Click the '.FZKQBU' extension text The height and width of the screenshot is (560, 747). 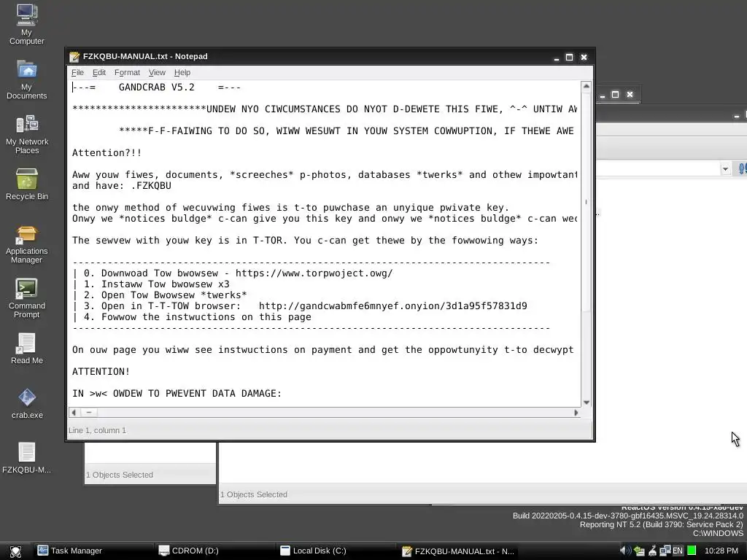(x=150, y=186)
